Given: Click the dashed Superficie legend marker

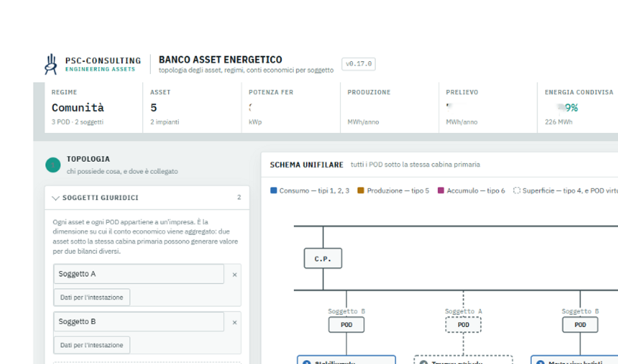Looking at the screenshot, I should [x=516, y=191].
